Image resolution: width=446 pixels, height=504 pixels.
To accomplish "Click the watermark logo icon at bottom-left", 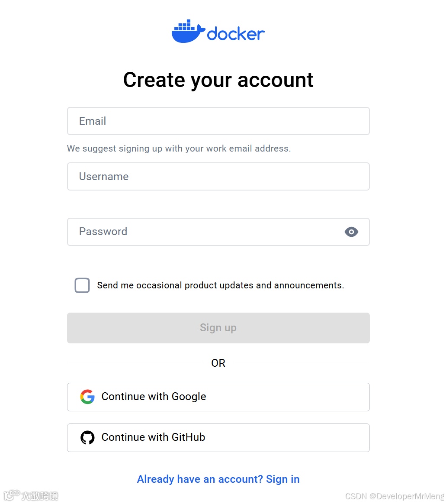I will click(12, 495).
